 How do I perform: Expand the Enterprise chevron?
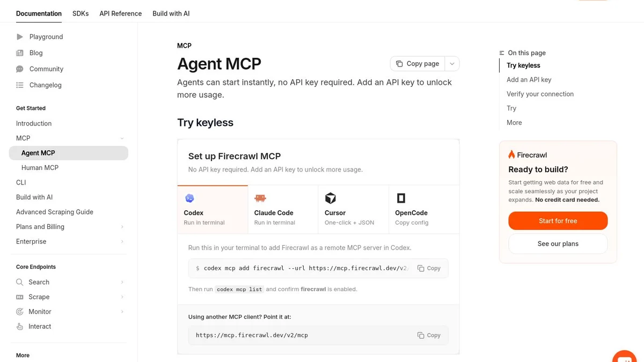pyautogui.click(x=122, y=242)
